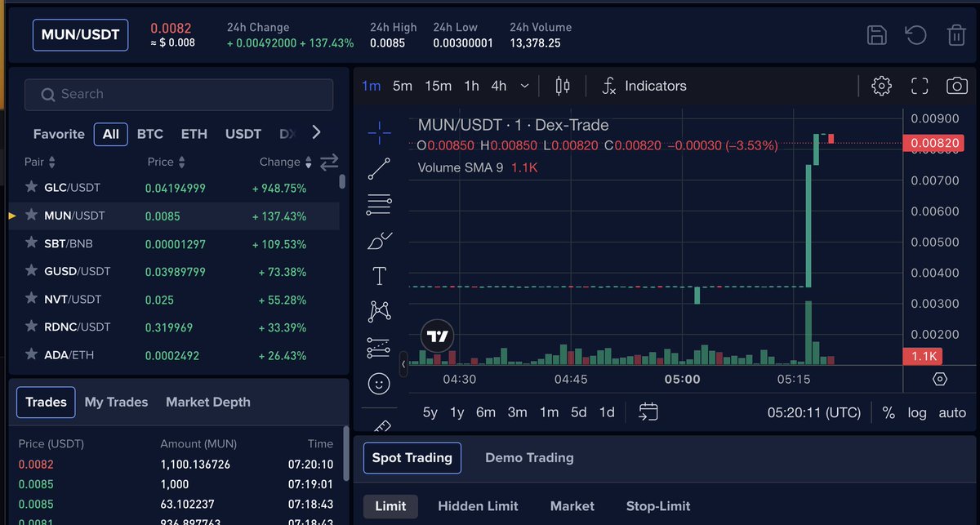Open the XABCD Pattern tool

(379, 311)
